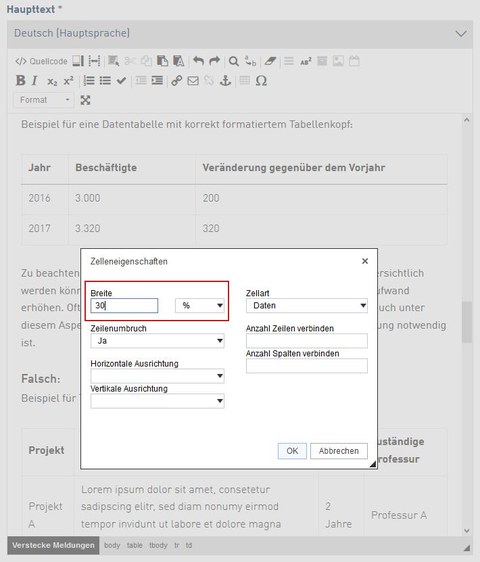The image size is (480, 562).
Task: Insert a bulleted list
Action: pyautogui.click(x=105, y=81)
